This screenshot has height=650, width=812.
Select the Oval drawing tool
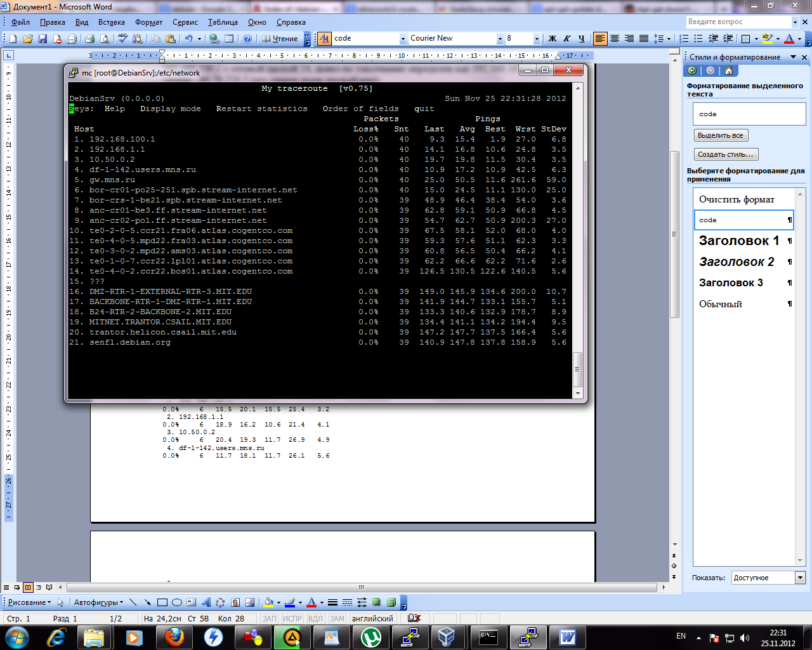(x=177, y=602)
